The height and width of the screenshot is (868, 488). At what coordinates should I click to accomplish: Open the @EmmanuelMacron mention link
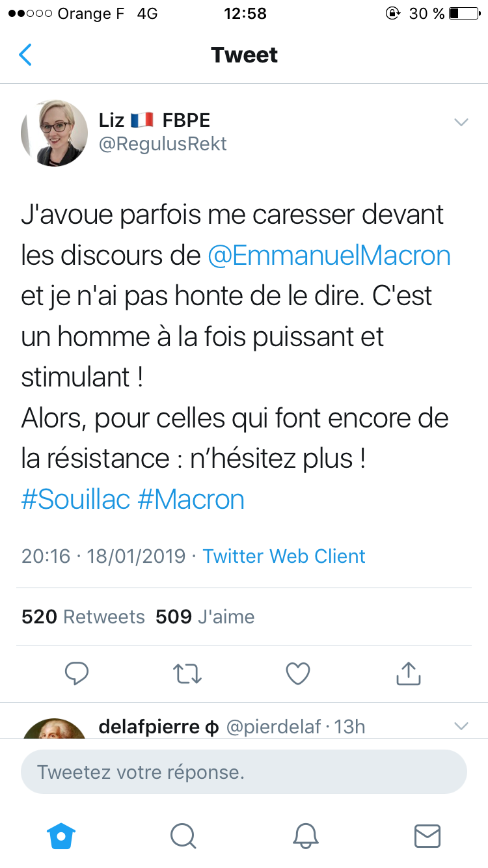pos(329,256)
